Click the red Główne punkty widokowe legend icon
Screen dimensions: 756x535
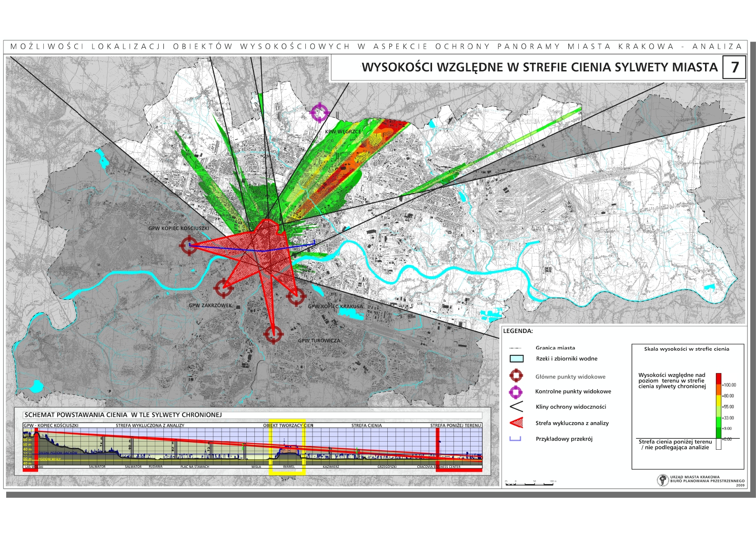(x=516, y=376)
